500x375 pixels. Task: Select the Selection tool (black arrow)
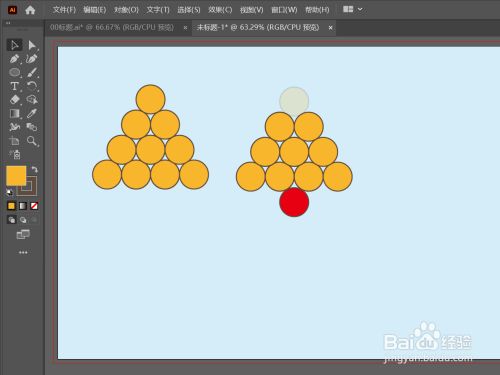coord(14,45)
